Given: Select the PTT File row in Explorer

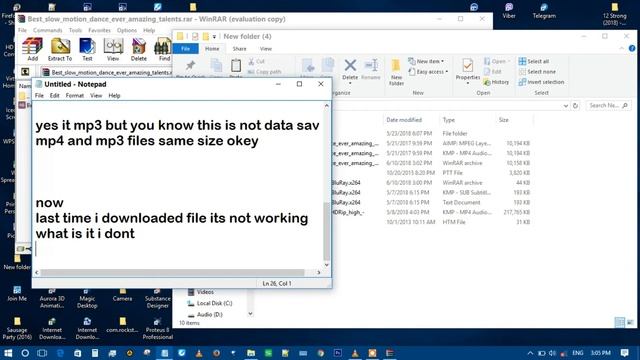Looking at the screenshot, I should click(x=432, y=173).
